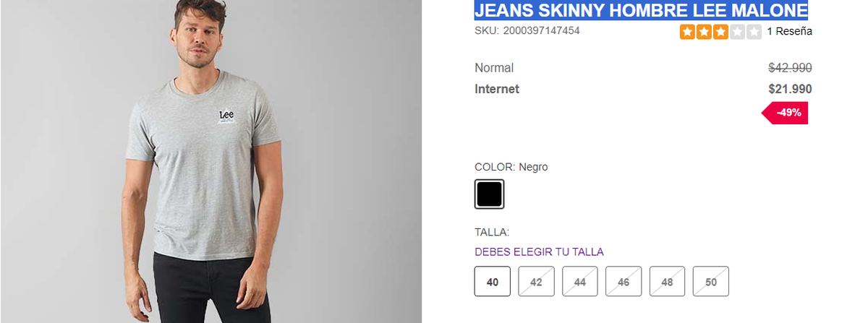Click the Internet price $21.990

(790, 89)
